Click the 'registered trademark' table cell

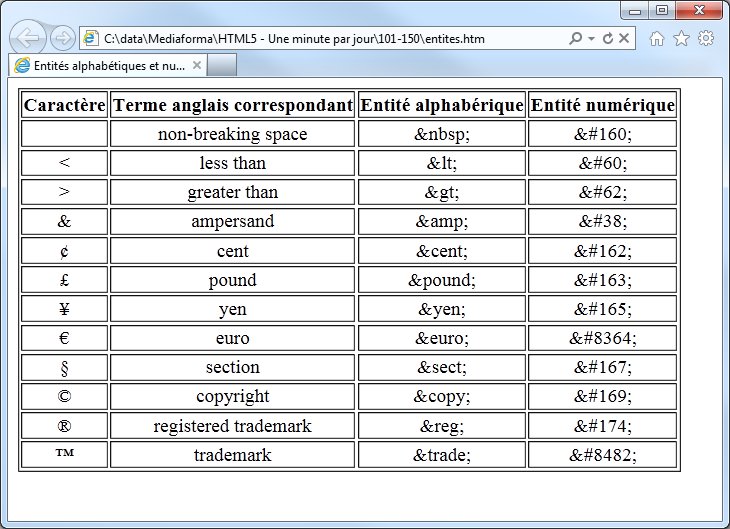coord(232,426)
